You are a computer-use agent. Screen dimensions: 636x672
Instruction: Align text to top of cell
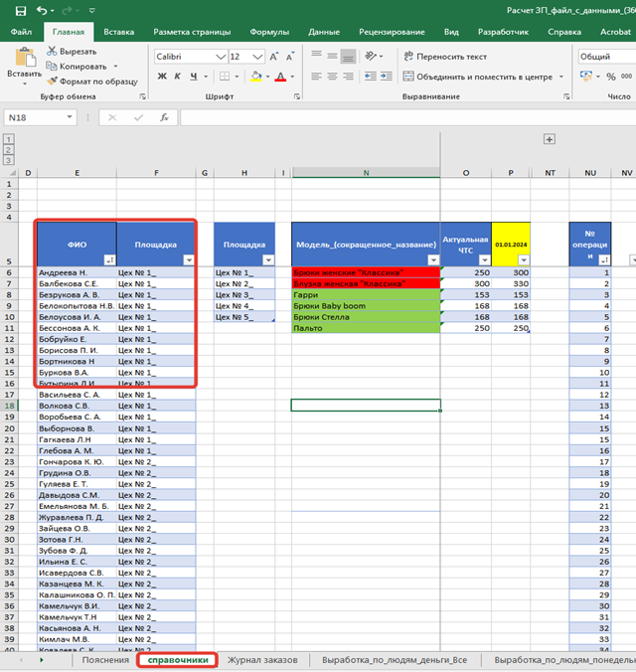click(x=317, y=56)
